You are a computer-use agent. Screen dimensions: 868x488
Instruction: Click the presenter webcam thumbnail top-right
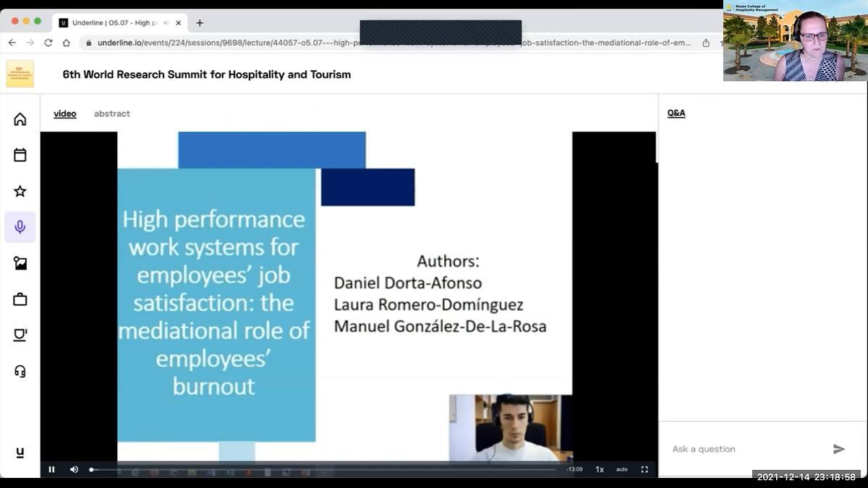click(x=795, y=40)
